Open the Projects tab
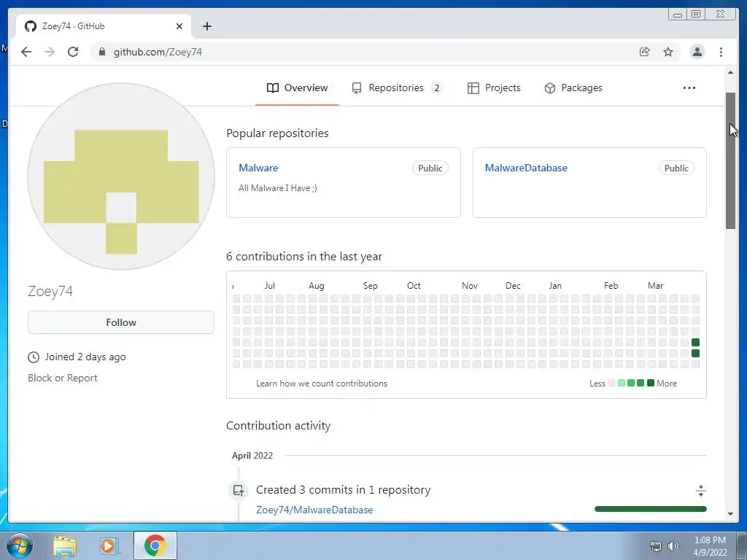Screen dimensions: 747x560 (x=494, y=88)
